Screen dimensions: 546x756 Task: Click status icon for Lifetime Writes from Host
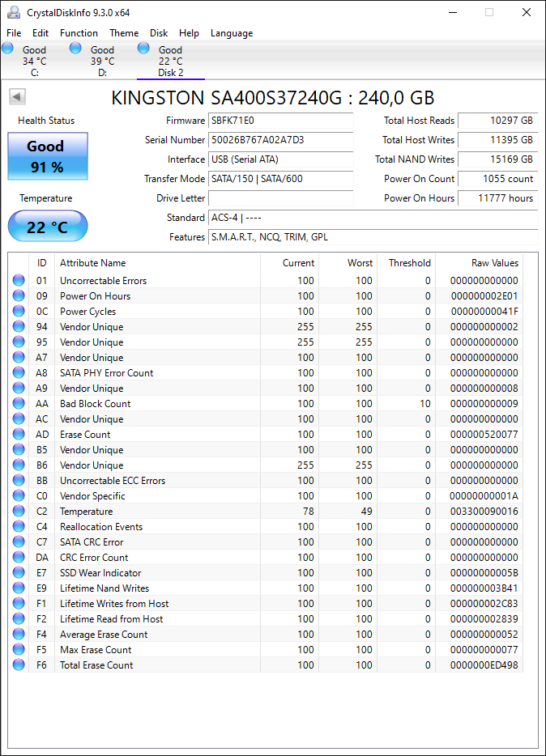point(19,603)
